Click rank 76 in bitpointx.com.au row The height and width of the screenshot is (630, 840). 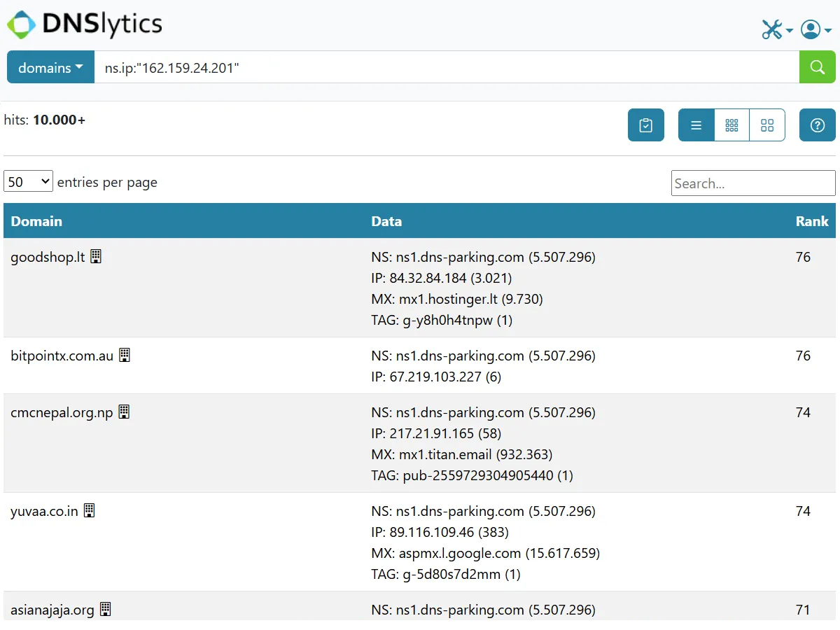[803, 356]
